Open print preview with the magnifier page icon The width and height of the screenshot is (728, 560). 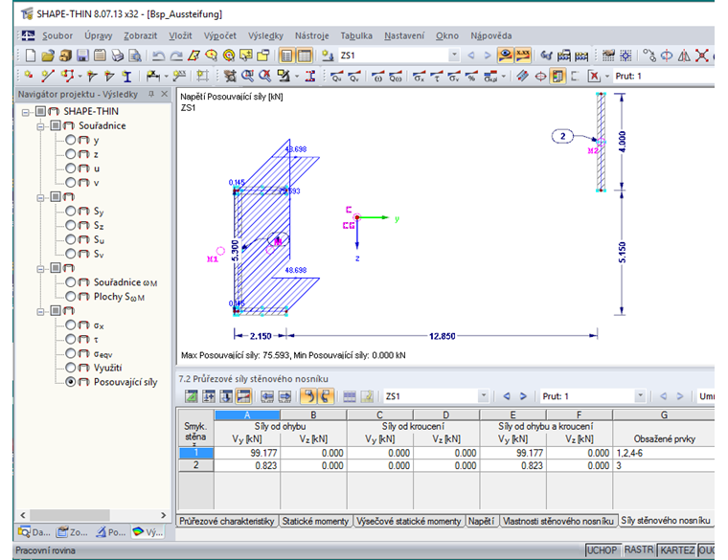click(x=135, y=56)
